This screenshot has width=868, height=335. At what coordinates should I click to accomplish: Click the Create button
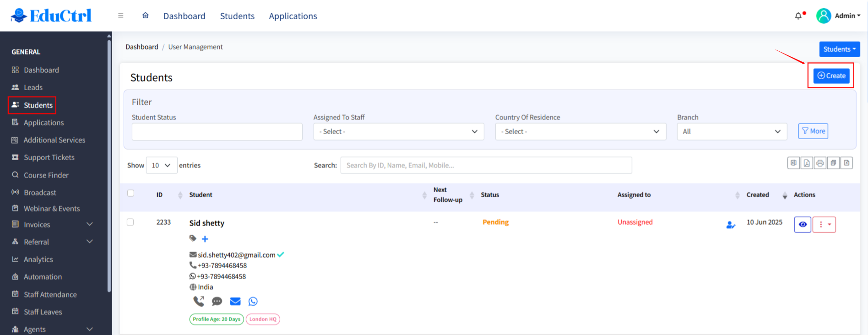coord(831,76)
